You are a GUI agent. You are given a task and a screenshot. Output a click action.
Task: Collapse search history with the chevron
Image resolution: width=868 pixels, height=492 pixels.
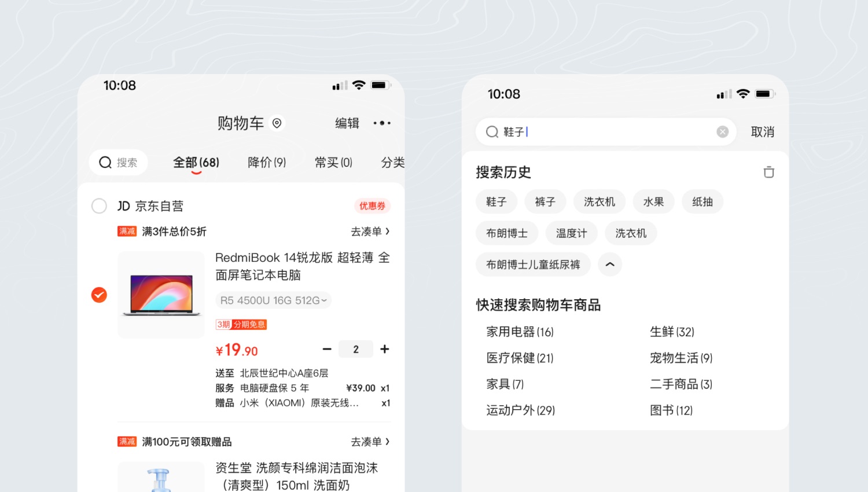[609, 265]
